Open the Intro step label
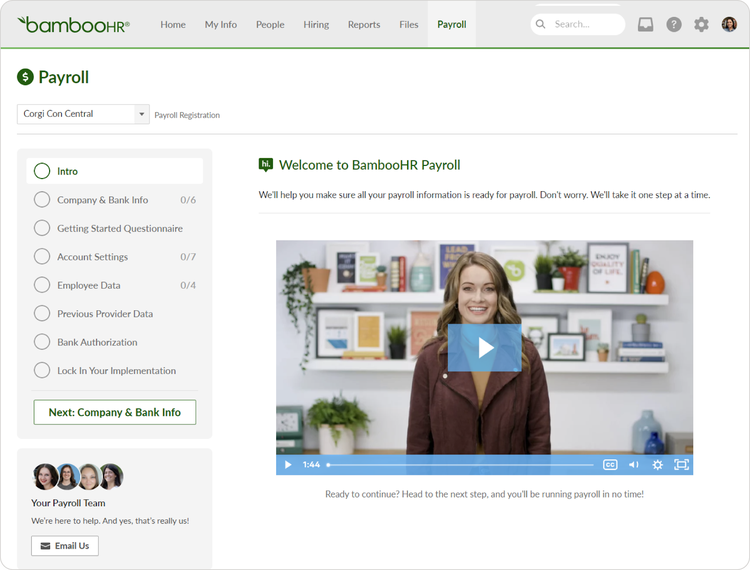 67,171
